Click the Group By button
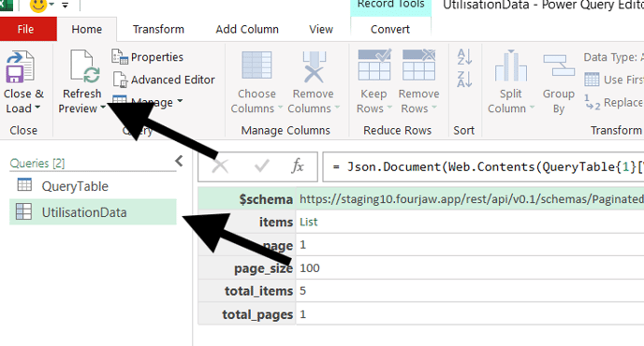The height and width of the screenshot is (346, 644). point(559,83)
